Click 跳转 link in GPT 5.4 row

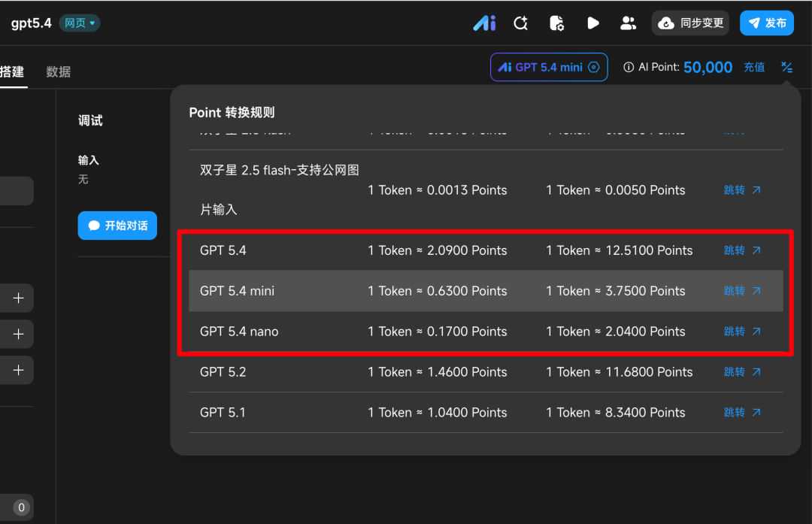coord(742,250)
